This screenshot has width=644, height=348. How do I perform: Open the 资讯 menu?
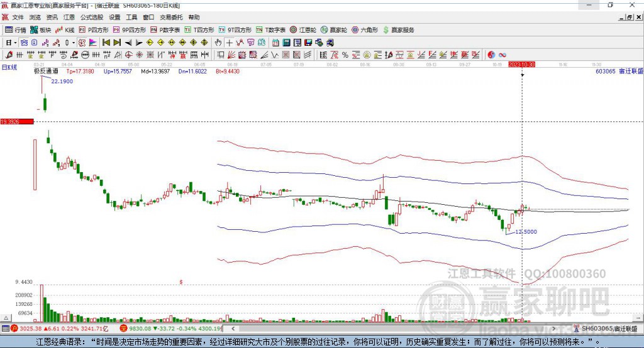[52, 17]
